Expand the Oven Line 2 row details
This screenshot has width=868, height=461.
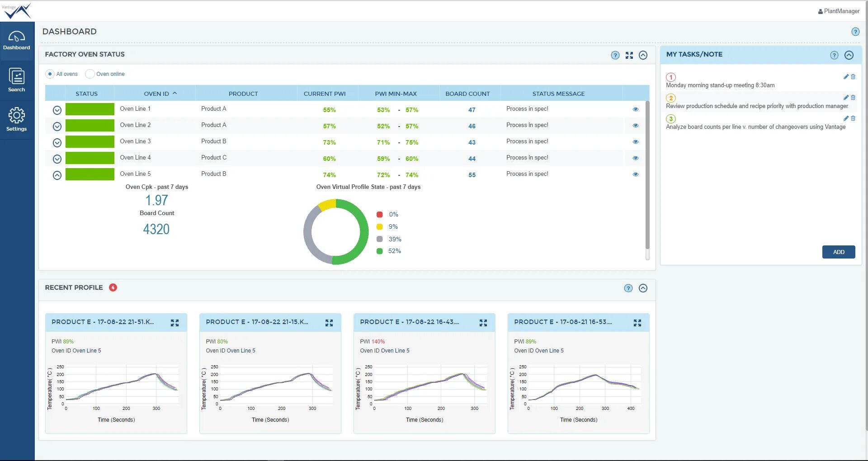click(x=57, y=126)
